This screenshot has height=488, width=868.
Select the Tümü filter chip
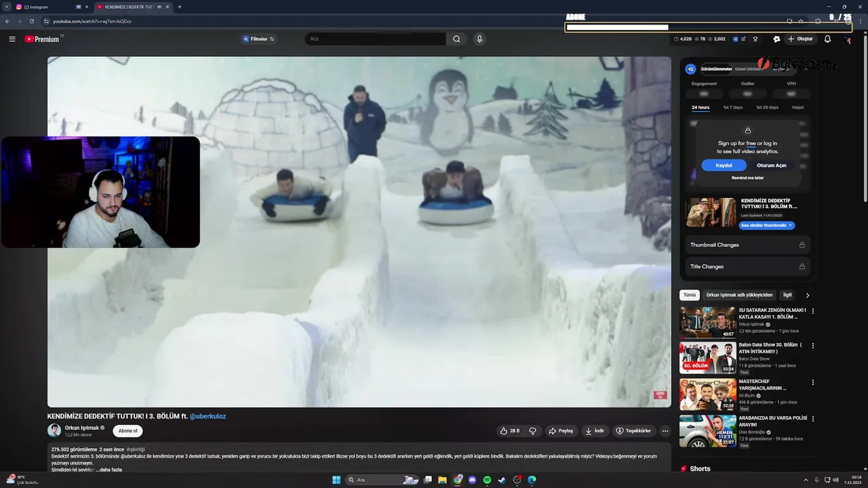pos(689,295)
